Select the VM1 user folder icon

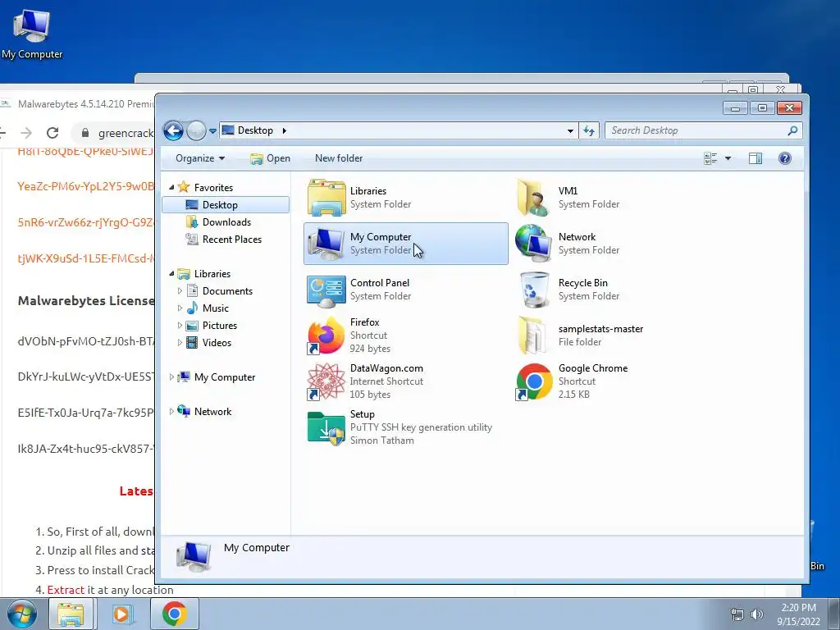[533, 198]
